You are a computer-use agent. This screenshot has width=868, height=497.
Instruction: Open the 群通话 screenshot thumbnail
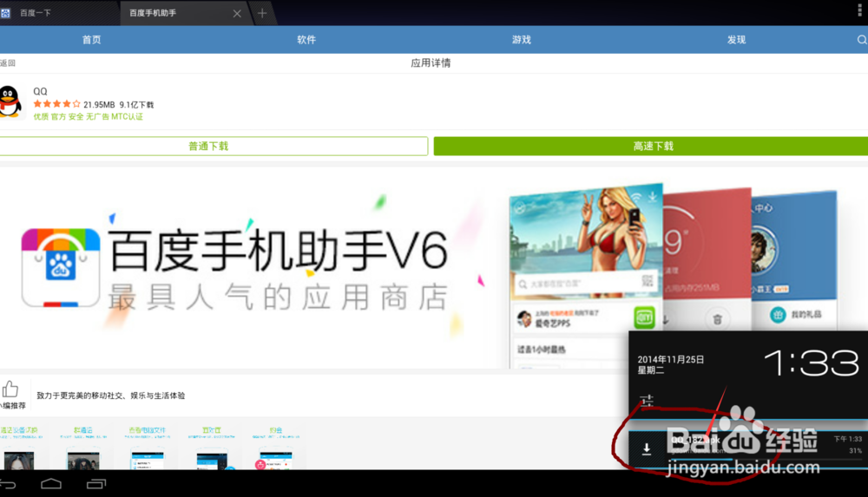[83, 448]
